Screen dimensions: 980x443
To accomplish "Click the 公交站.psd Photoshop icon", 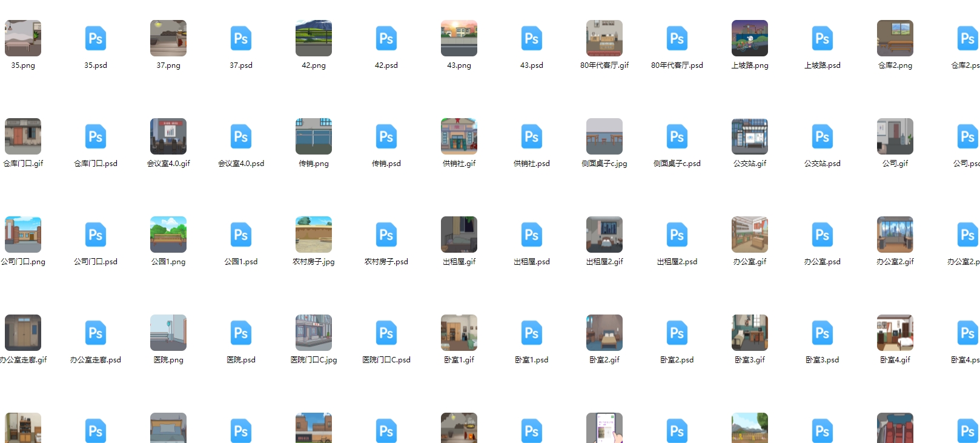I will pos(823,137).
